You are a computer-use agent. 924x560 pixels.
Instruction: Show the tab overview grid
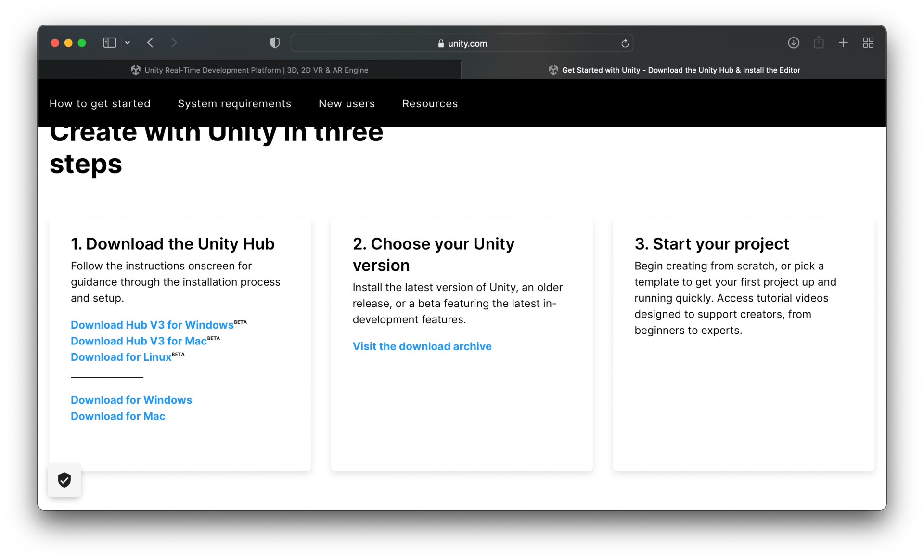[x=868, y=43]
